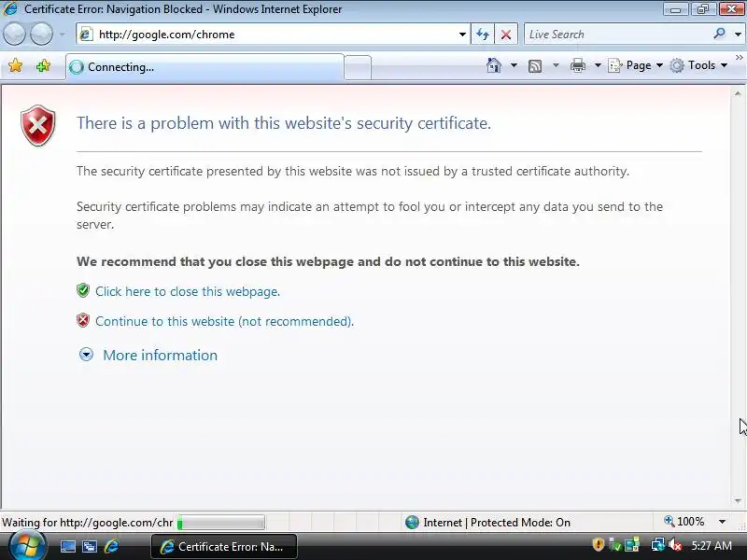
Task: Click the green shield icon
Action: tap(83, 290)
